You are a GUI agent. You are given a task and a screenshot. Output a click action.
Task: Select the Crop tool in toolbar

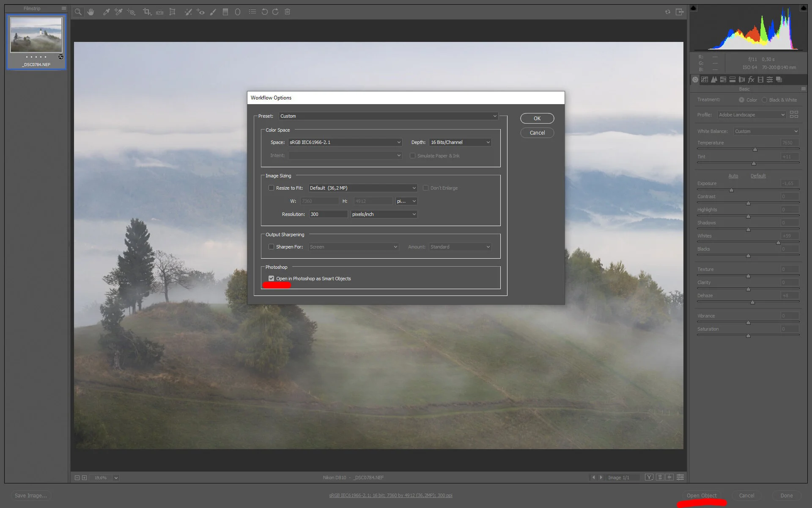coord(146,12)
